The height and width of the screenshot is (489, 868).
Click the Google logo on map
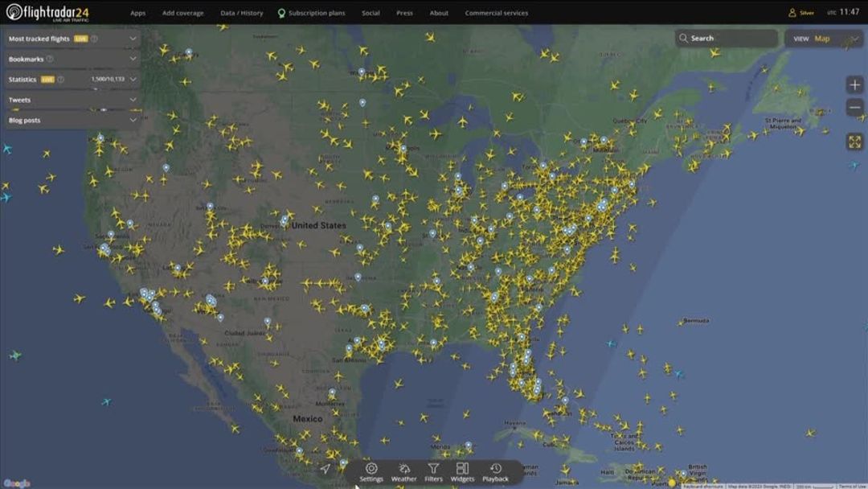coord(17,483)
